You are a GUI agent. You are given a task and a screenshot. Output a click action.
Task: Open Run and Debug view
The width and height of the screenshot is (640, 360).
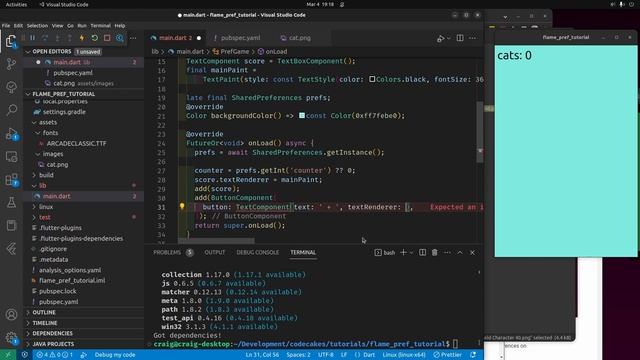tap(11, 134)
